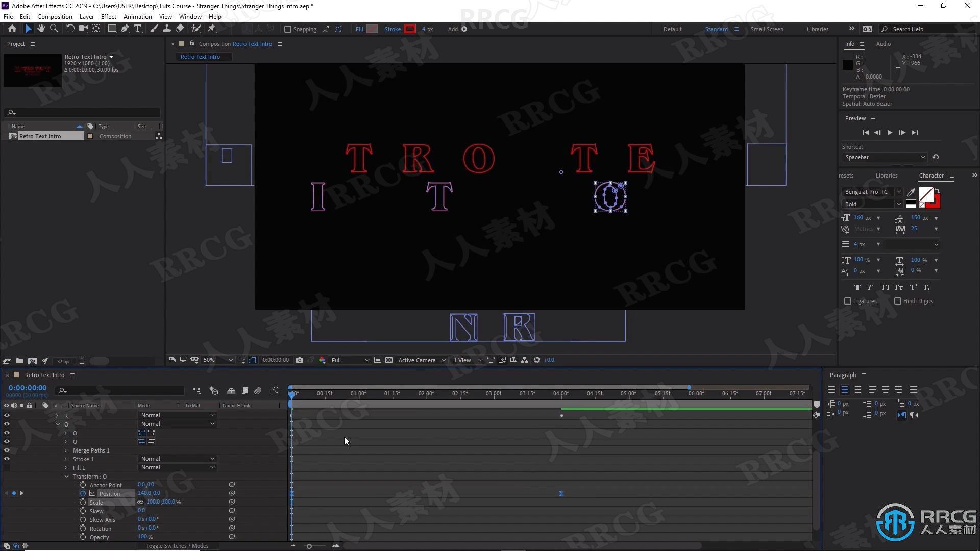Expand the Fill 1 group
Image resolution: width=980 pixels, height=551 pixels.
(x=66, y=467)
